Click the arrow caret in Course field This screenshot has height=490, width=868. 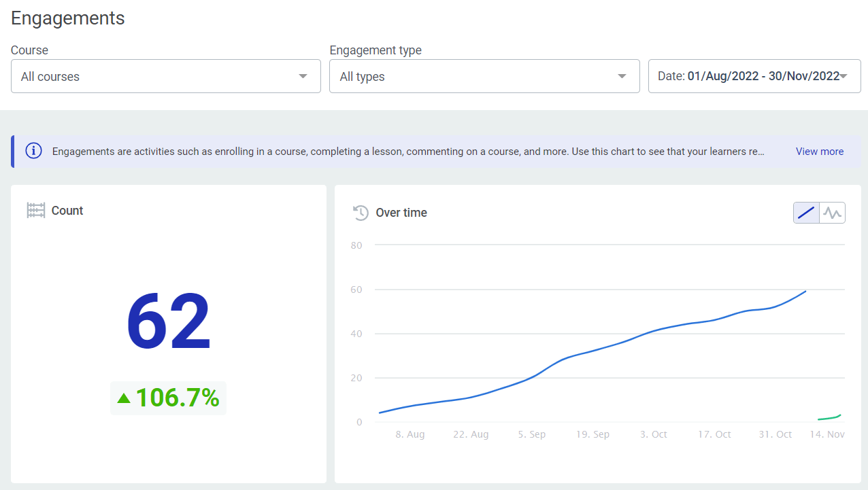coord(303,76)
